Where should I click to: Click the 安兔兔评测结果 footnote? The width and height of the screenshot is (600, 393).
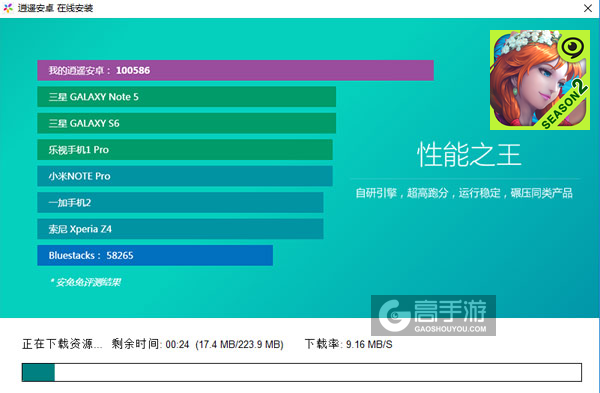click(x=85, y=282)
